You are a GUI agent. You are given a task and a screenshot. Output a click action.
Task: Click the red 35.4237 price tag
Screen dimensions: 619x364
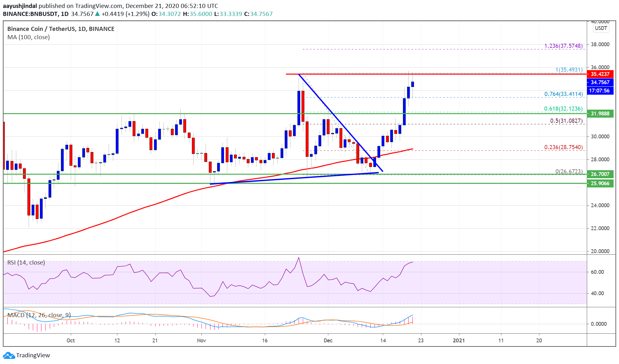pos(601,74)
